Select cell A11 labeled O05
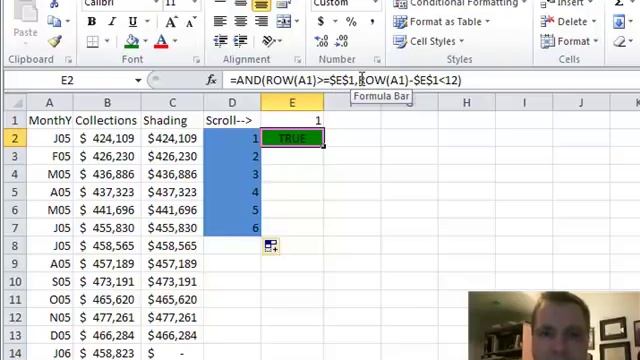Viewport: 640px width, 360px height. pyautogui.click(x=49, y=299)
